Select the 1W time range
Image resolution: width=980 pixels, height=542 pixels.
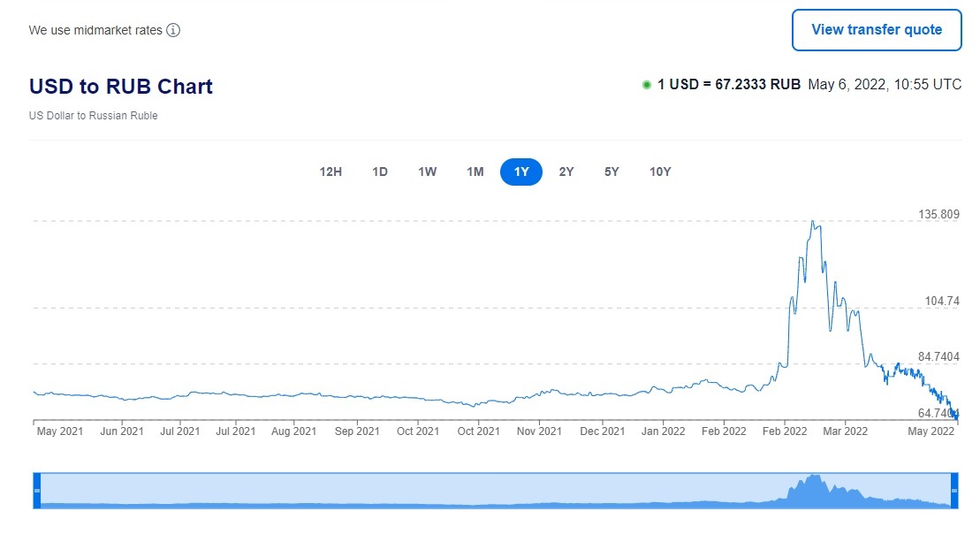(428, 172)
